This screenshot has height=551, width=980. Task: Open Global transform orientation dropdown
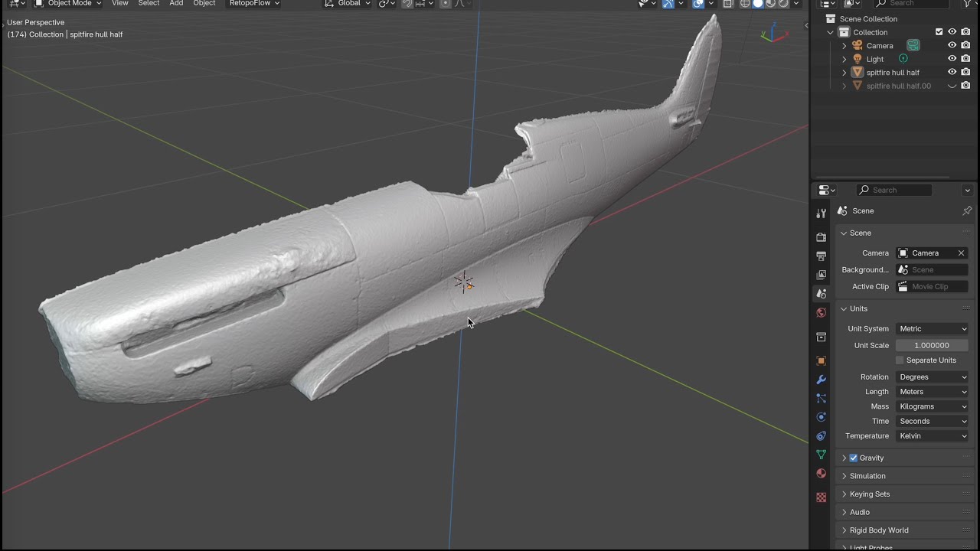348,4
